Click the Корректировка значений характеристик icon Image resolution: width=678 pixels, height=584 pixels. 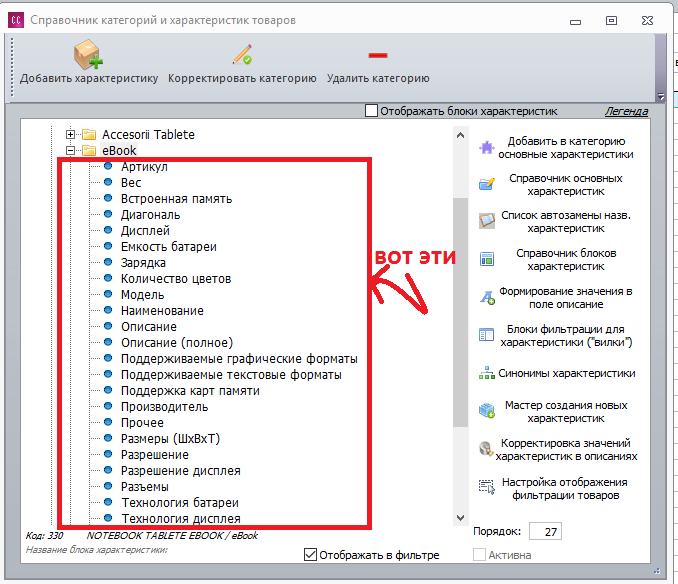tap(486, 449)
